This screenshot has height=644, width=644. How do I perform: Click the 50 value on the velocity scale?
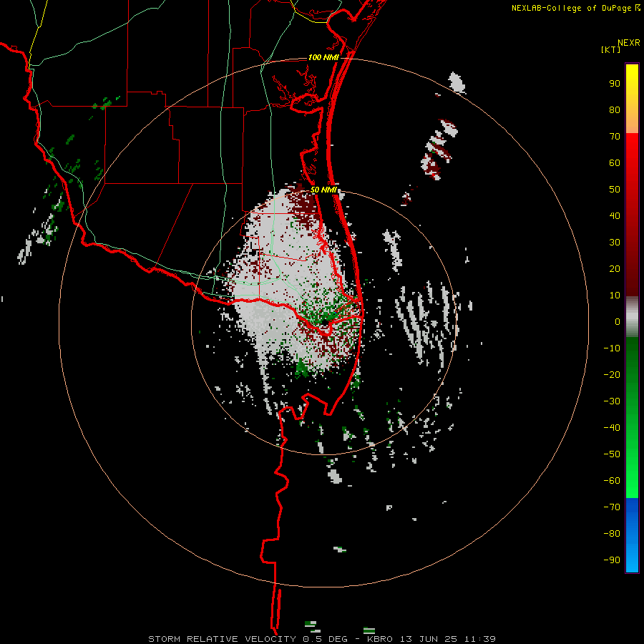coord(615,190)
